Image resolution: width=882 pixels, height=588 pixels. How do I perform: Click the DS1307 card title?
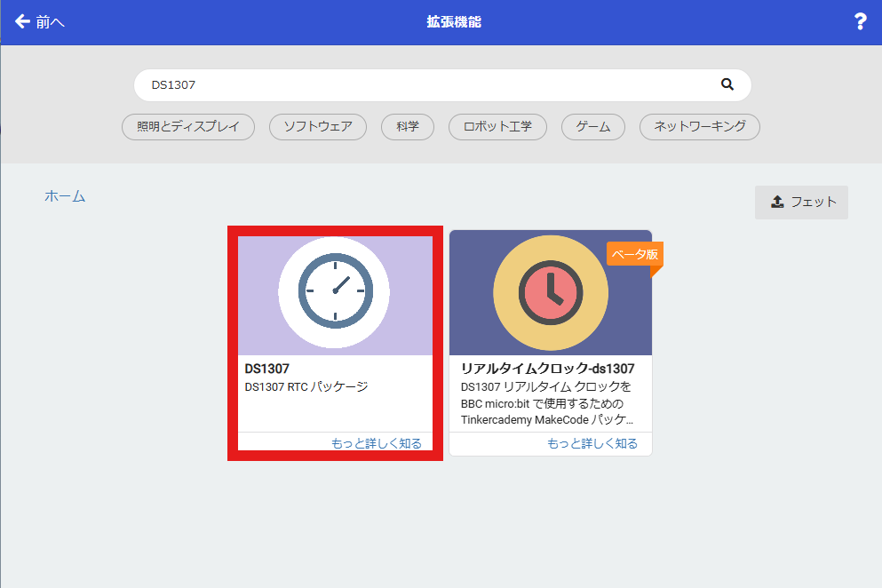coord(266,369)
